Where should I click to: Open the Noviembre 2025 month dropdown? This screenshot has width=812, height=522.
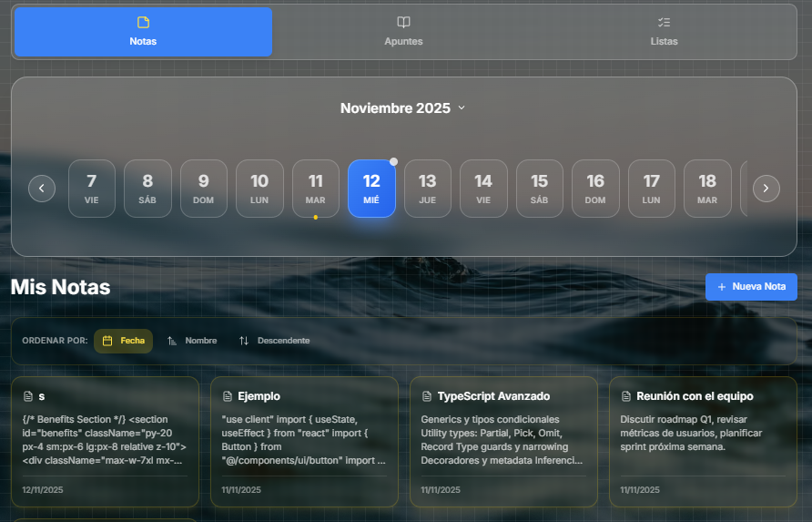[396, 108]
